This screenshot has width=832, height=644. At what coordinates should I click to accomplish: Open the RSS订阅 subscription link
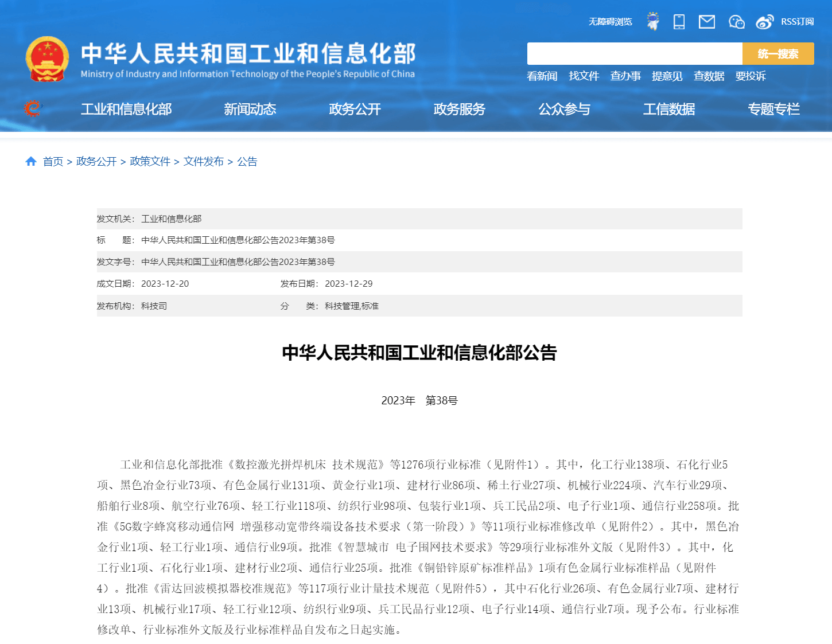tap(797, 22)
